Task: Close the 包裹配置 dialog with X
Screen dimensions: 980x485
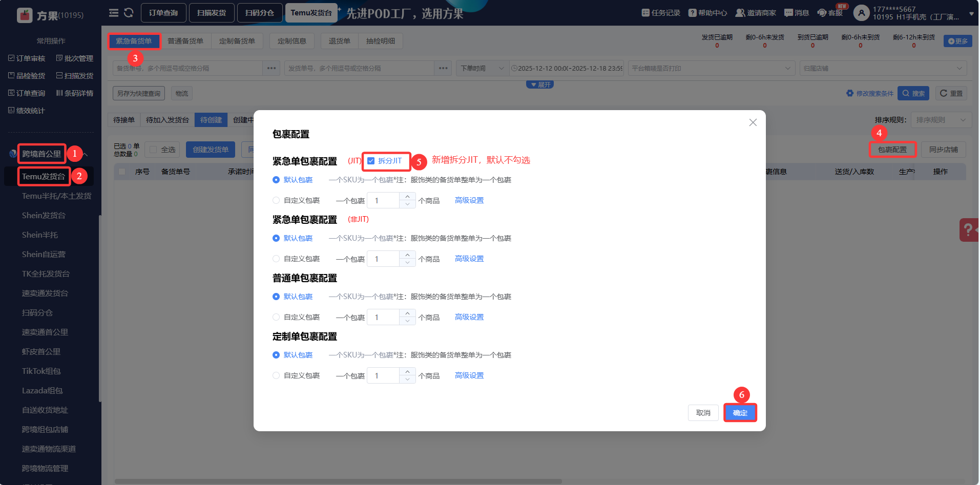Action: coord(753,122)
